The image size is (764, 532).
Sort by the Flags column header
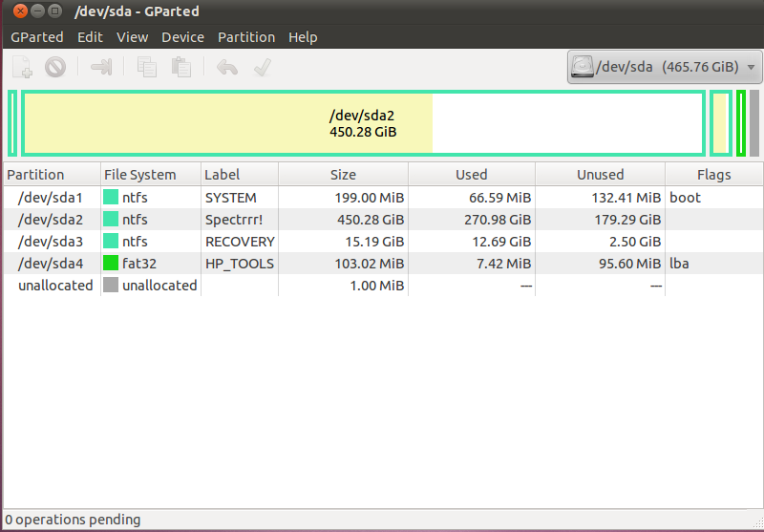[x=713, y=175]
